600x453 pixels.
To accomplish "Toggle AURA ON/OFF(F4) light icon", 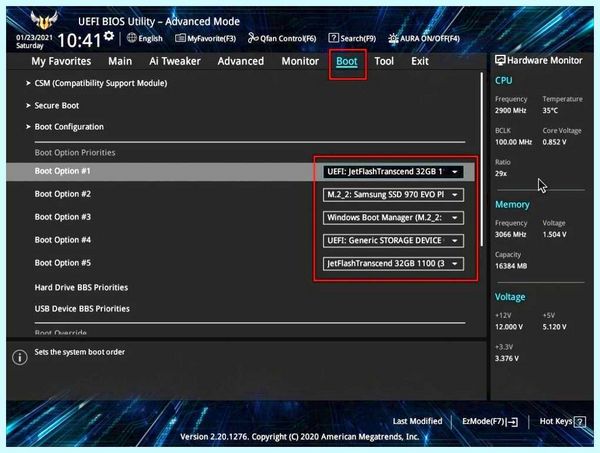I will coord(393,38).
